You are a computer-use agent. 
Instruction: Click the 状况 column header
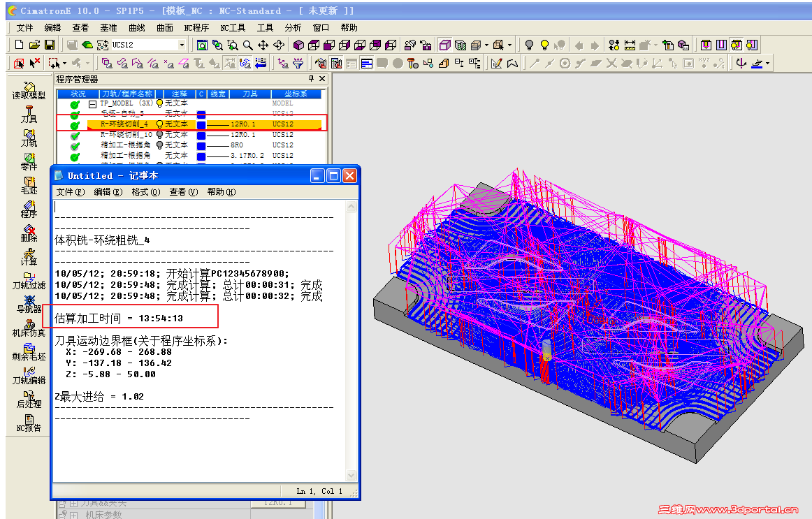coord(78,94)
